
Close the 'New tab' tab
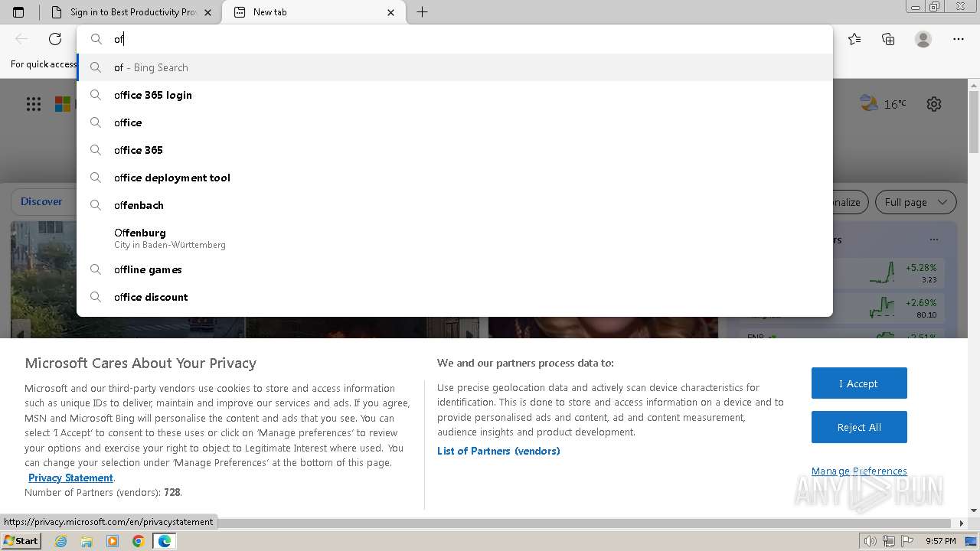coord(391,12)
